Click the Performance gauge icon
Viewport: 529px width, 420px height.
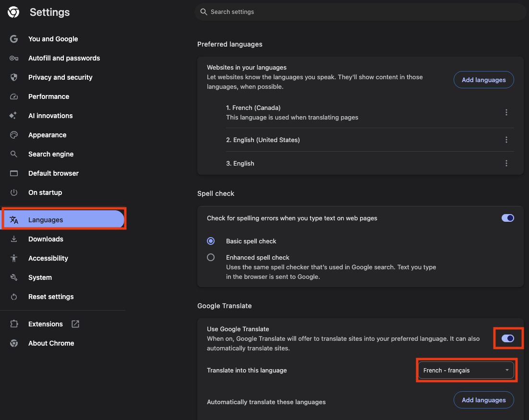coord(14,96)
